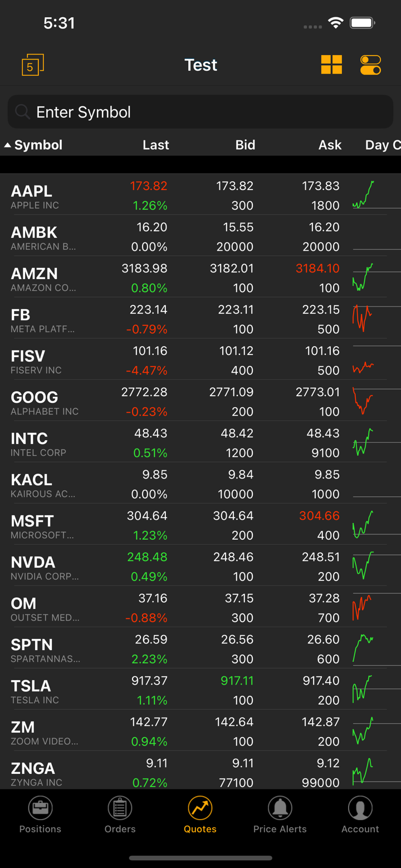Toggle the quote display settings switch

pos(370,65)
